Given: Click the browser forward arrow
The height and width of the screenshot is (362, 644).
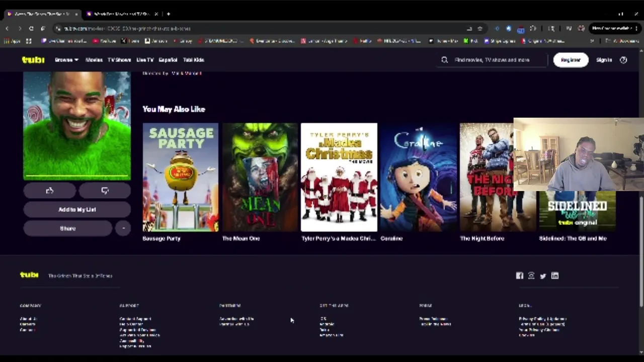Looking at the screenshot, I should [x=20, y=29].
